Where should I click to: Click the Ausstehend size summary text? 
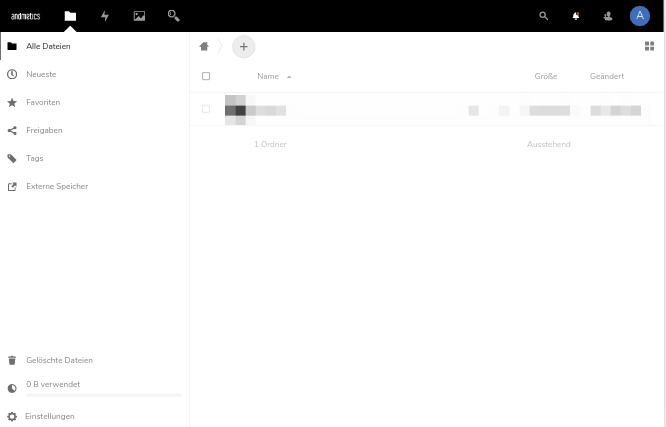click(548, 144)
